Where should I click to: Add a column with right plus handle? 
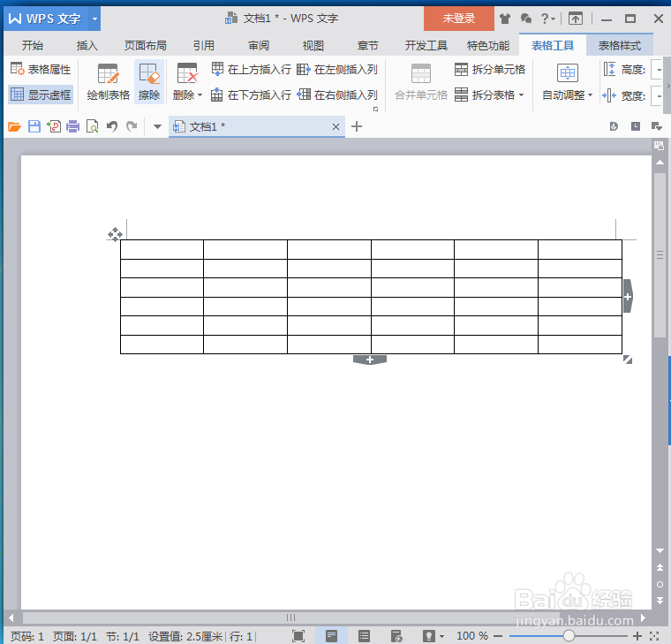pos(628,296)
